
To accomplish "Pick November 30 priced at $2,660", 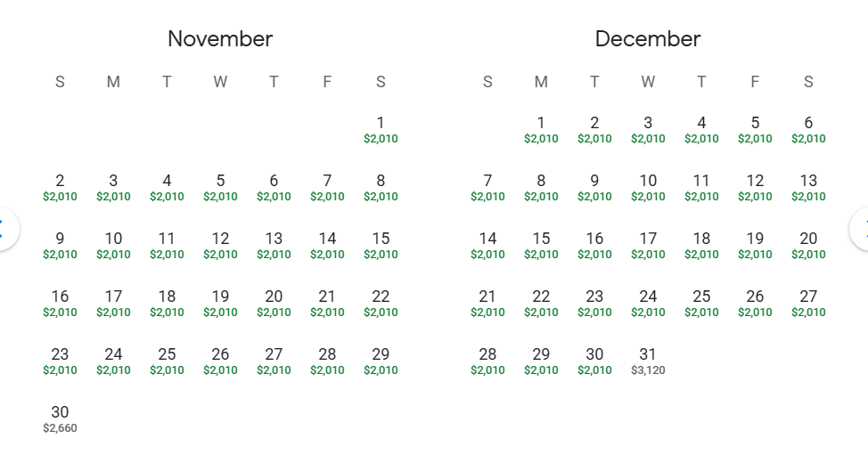I will 60,418.
